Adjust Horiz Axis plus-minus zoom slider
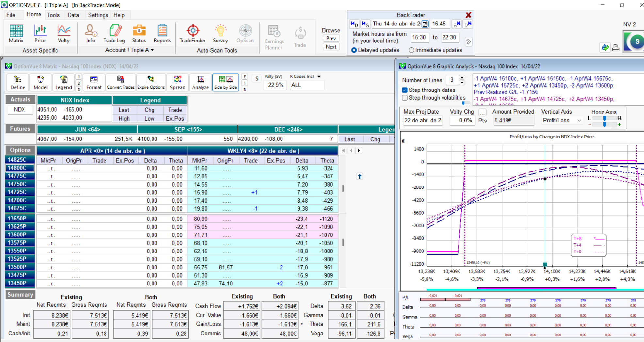This screenshot has width=644, height=342. pos(604,124)
